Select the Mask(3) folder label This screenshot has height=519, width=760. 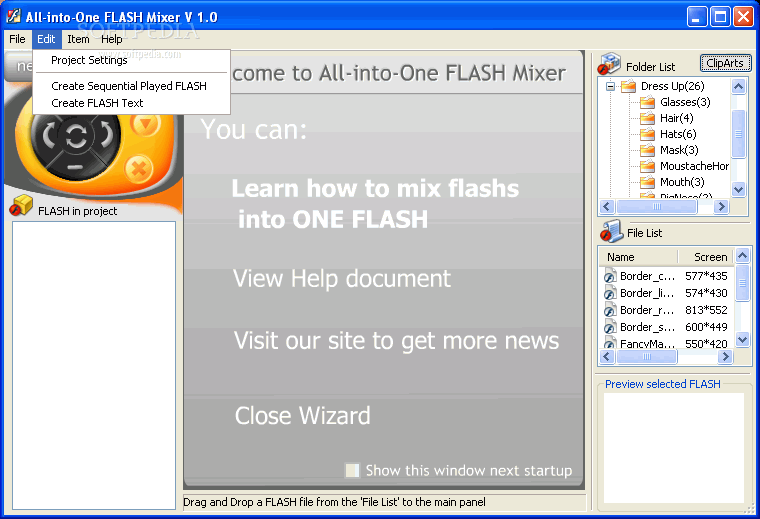pos(679,150)
